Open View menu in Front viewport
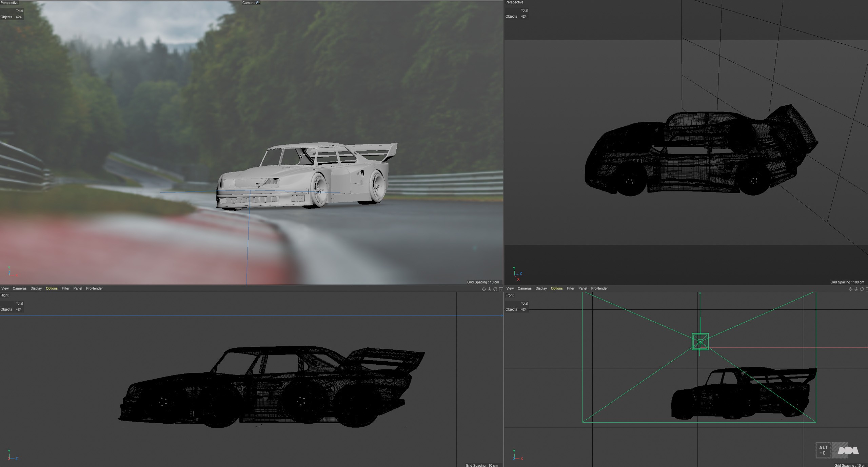This screenshot has width=868, height=467. click(510, 288)
